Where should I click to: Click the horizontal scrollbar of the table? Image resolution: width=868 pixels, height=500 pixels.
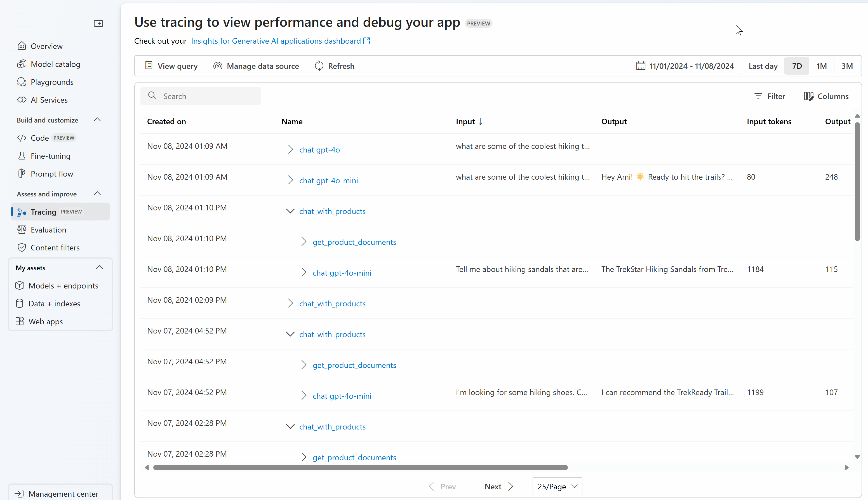click(360, 467)
